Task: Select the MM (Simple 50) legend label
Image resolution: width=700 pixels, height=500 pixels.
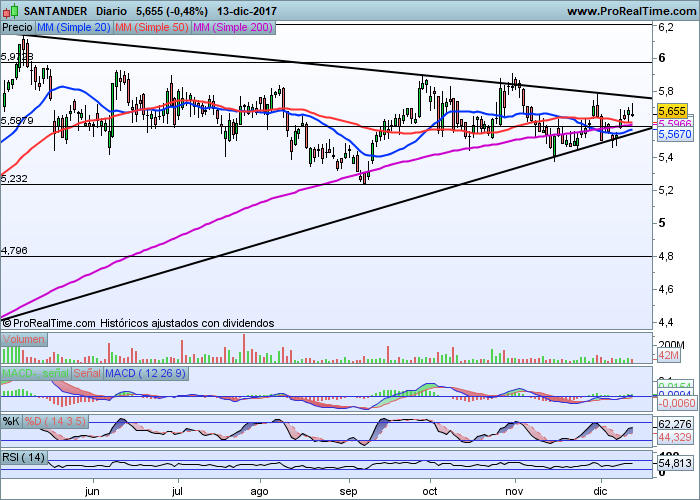Action: tap(150, 27)
